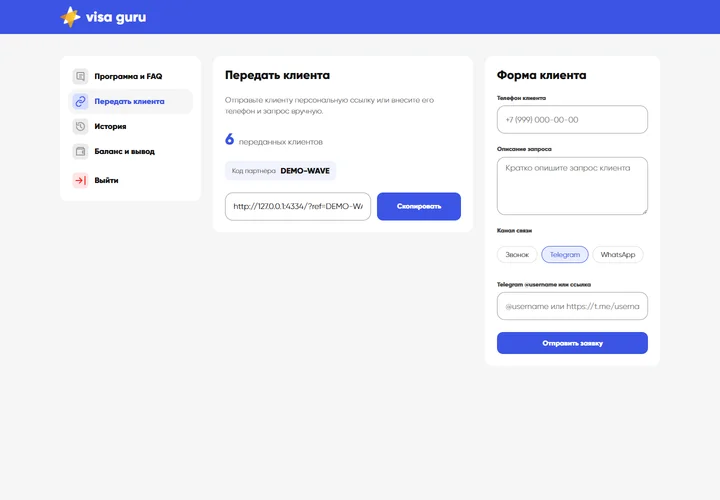Click the visa guru star logo
This screenshot has height=500, width=720.
coord(70,17)
